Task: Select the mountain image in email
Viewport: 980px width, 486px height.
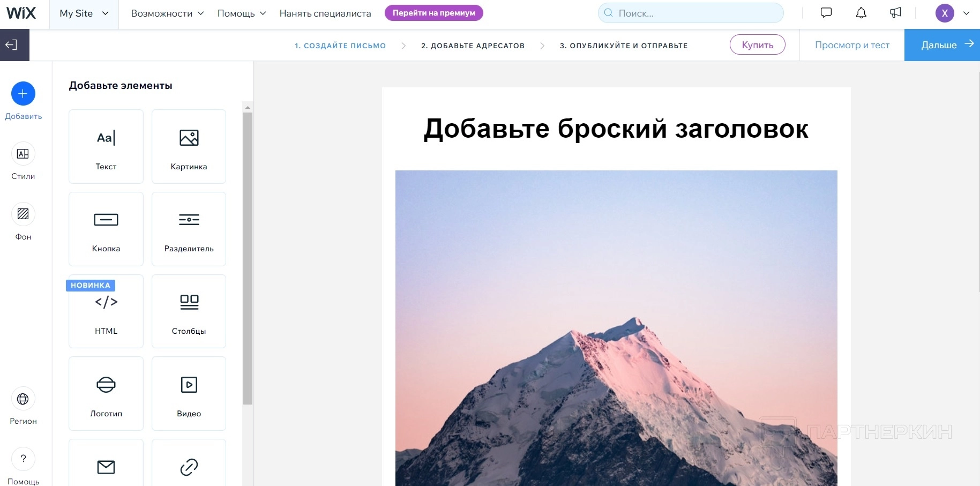Action: tap(616, 328)
